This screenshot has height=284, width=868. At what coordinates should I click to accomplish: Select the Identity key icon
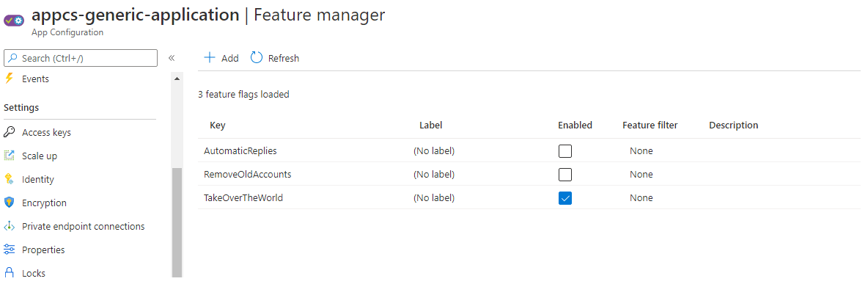pyautogui.click(x=9, y=179)
